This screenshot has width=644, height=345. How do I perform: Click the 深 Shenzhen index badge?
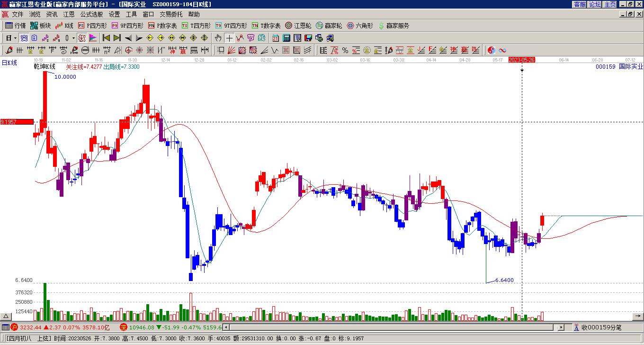[123, 327]
